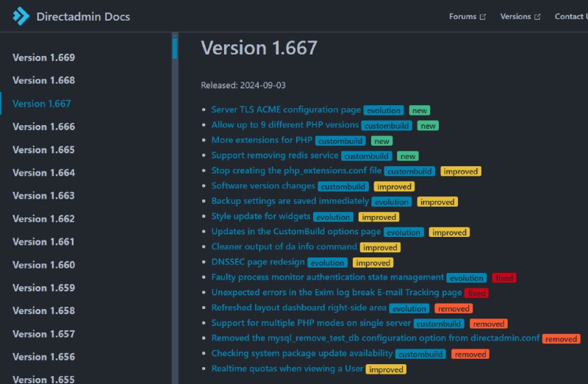Select Version 1.655 in sidebar
588x384 pixels.
tap(43, 379)
